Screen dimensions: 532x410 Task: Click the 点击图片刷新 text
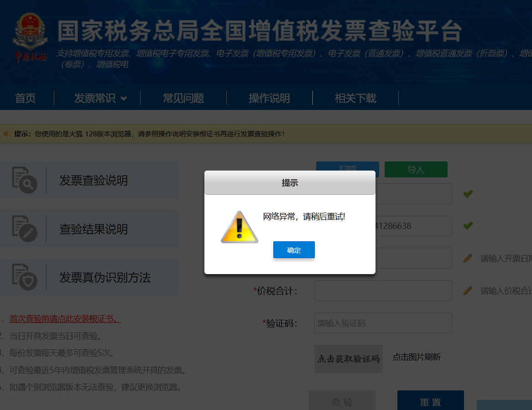pos(417,357)
